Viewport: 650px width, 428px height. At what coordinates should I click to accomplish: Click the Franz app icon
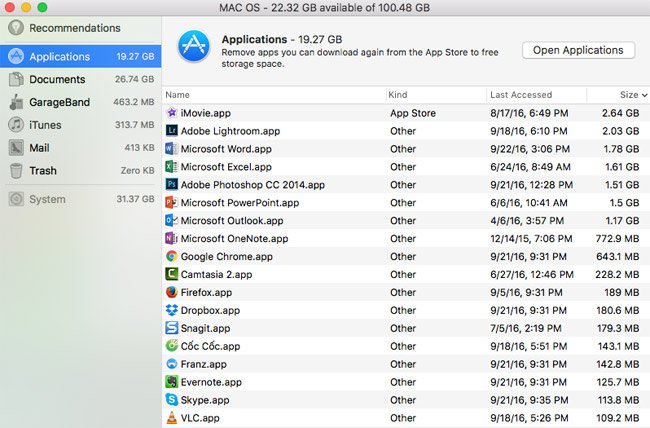(x=172, y=364)
